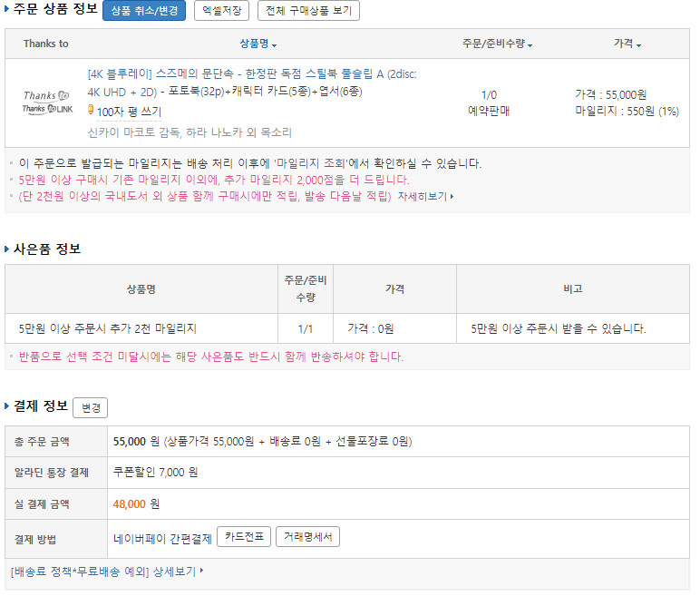This screenshot has width=700, height=596.
Task: Click the 네이버페이 간편결제 payment method text
Action: pyautogui.click(x=162, y=539)
